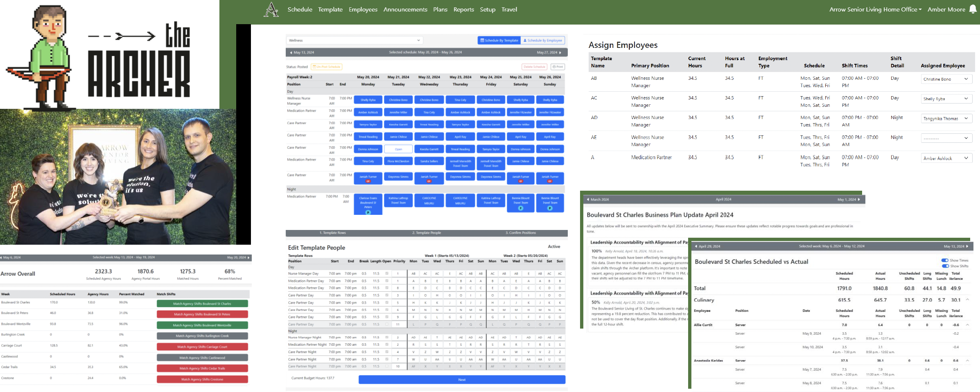Go back to March 2024 in business plan

coord(598,200)
